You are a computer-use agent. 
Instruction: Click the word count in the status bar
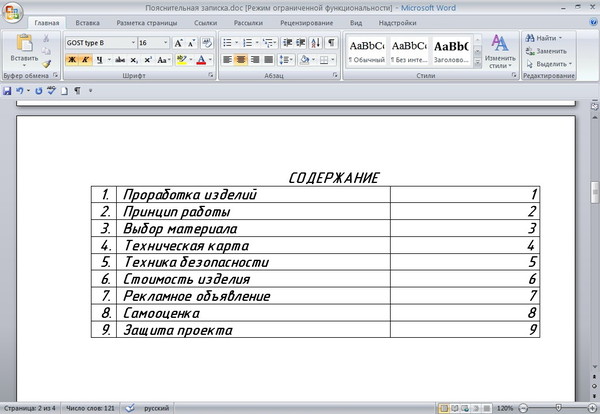click(91, 408)
